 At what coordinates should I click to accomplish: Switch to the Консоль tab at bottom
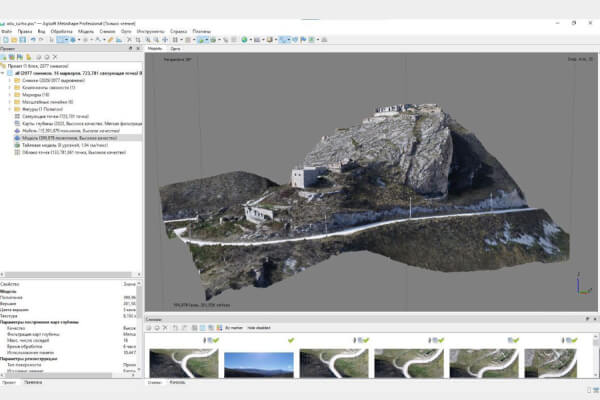tap(177, 382)
